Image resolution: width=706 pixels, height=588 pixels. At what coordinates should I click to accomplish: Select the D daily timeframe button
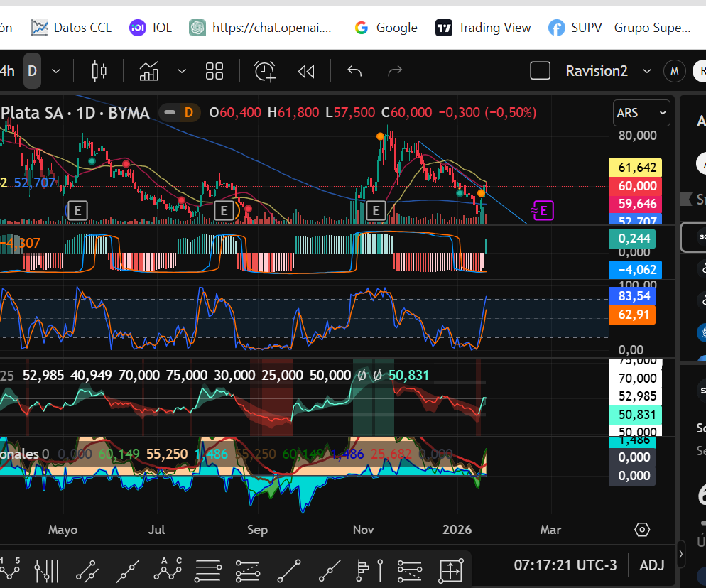32,71
